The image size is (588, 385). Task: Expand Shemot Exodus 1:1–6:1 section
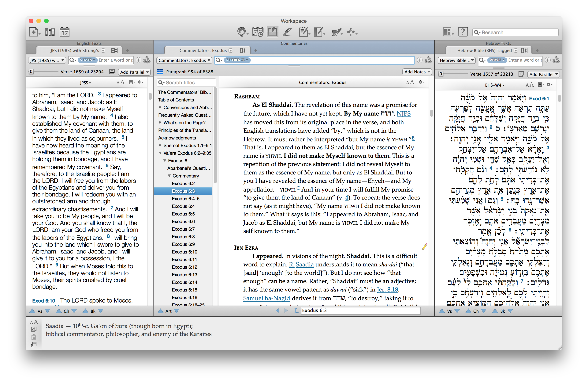[160, 145]
